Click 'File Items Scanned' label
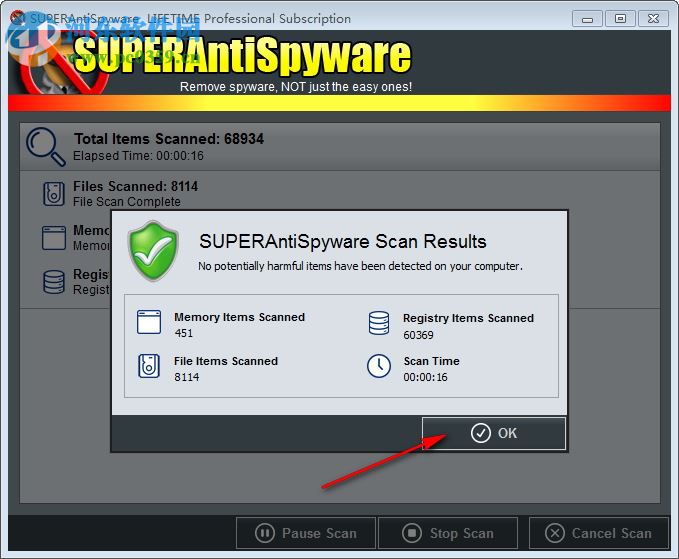 (x=226, y=361)
